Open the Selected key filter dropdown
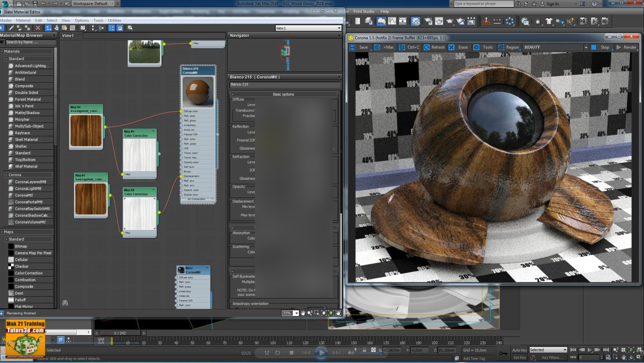The width and height of the screenshot is (644, 363). pyautogui.click(x=548, y=350)
